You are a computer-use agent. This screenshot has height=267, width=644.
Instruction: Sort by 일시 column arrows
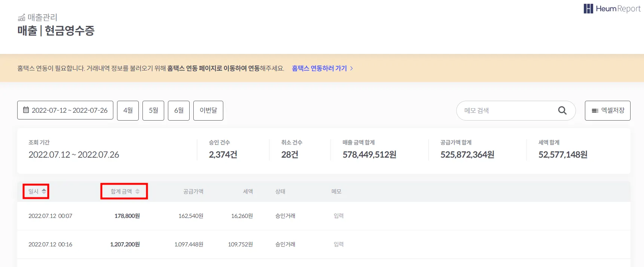[x=44, y=191]
